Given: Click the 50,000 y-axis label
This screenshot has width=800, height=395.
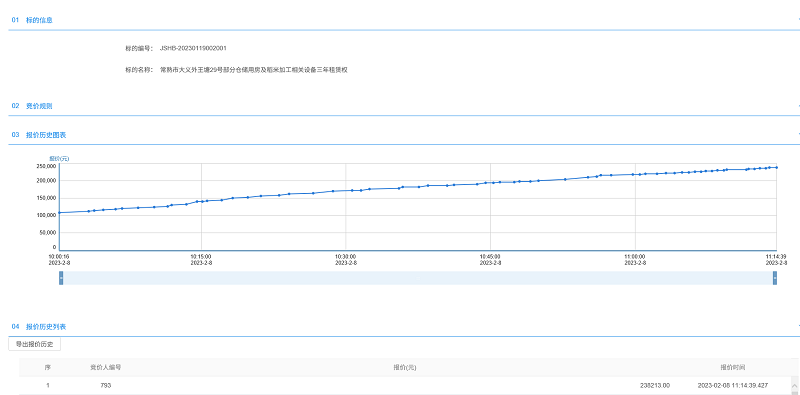Looking at the screenshot, I should 47,233.
